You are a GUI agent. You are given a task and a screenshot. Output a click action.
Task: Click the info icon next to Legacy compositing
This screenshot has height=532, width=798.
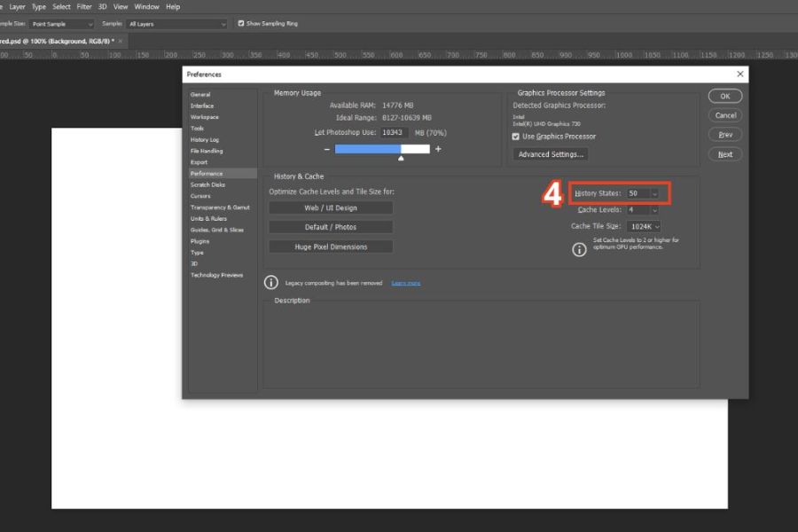click(272, 283)
